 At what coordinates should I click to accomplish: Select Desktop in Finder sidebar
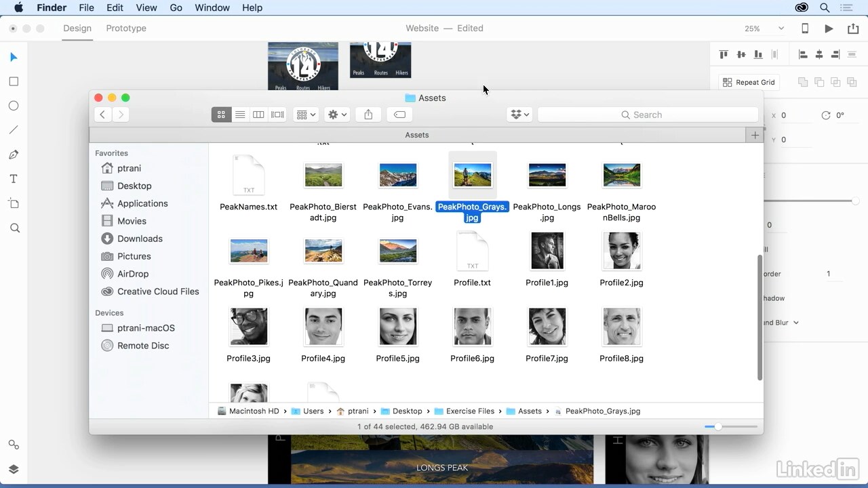134,186
